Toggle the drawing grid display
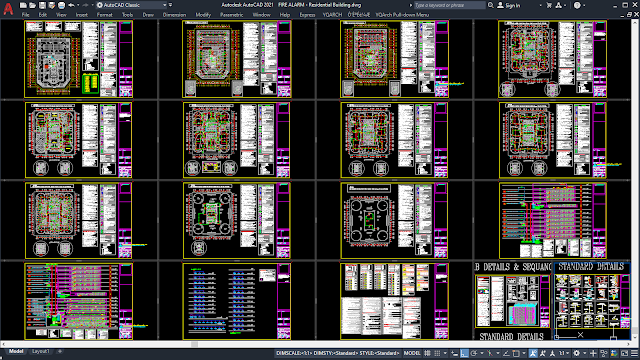The image size is (640, 360). [427, 353]
